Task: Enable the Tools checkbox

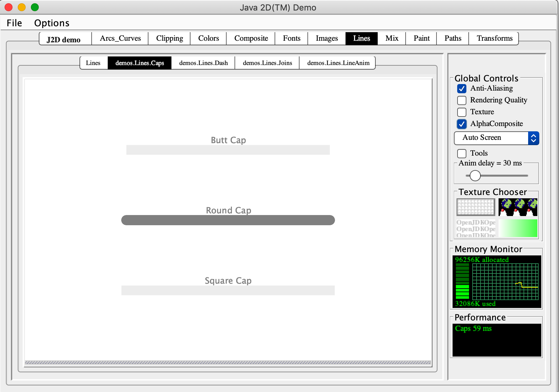Action: coord(462,154)
